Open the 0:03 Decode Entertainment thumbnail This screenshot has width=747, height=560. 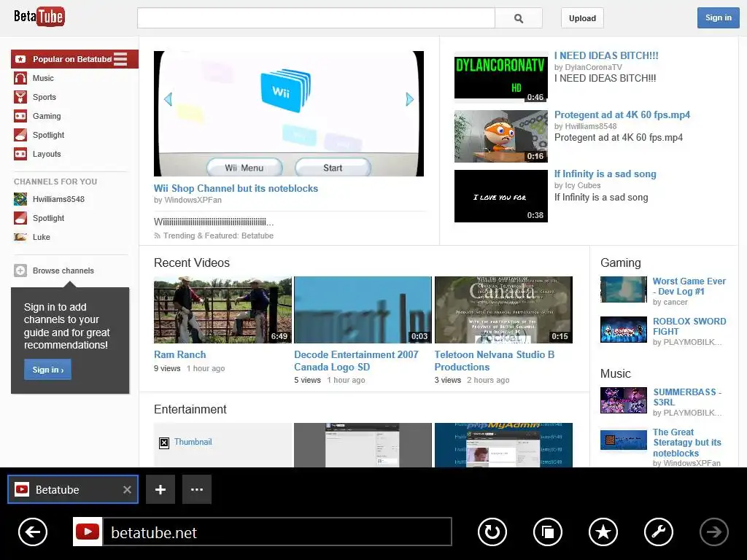363,309
